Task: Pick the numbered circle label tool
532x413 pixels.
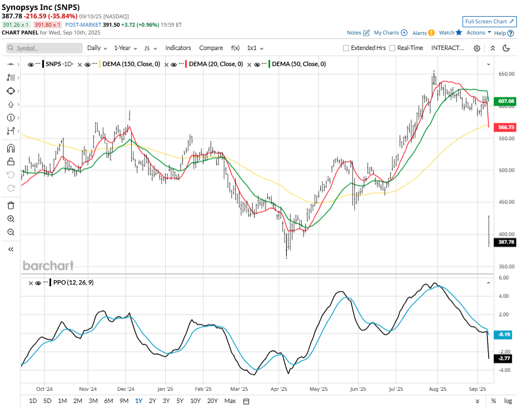Action: pyautogui.click(x=11, y=118)
